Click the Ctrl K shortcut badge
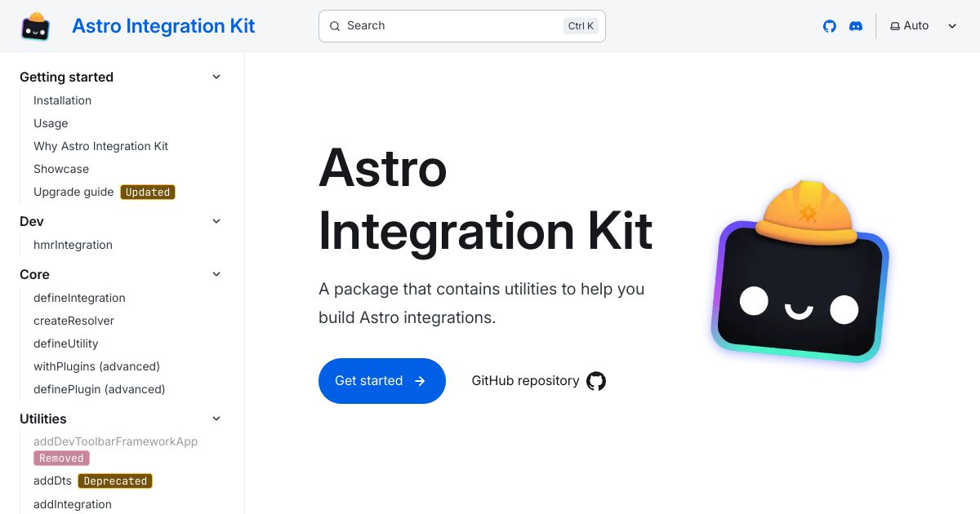The height and width of the screenshot is (514, 980). click(581, 26)
